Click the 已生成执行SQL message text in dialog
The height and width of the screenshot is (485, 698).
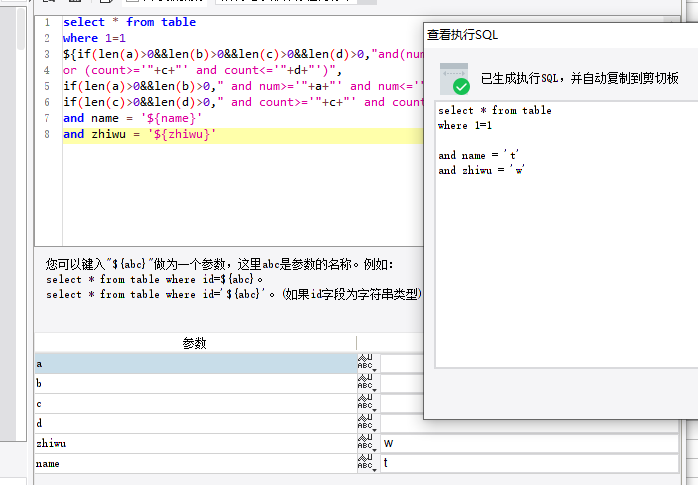click(x=580, y=79)
